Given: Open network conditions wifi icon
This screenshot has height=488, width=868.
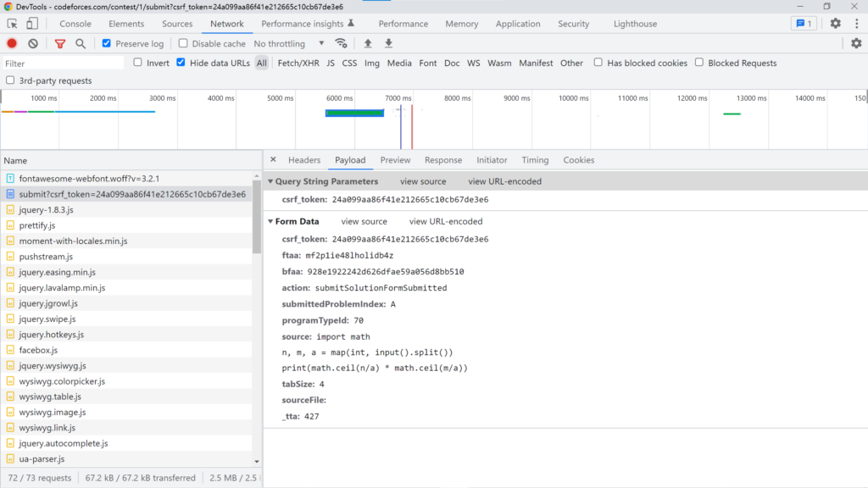Looking at the screenshot, I should [341, 43].
